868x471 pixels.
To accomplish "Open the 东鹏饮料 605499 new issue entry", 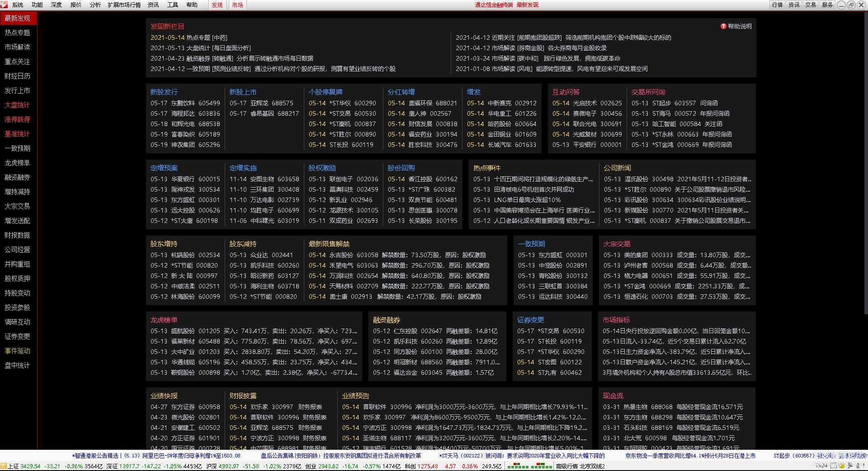I will click(x=185, y=103).
